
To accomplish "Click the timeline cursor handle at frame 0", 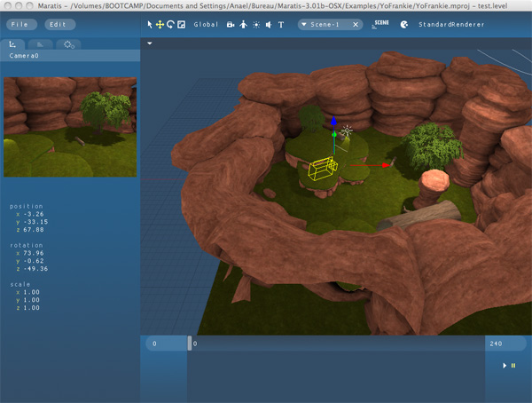I will tap(190, 344).
